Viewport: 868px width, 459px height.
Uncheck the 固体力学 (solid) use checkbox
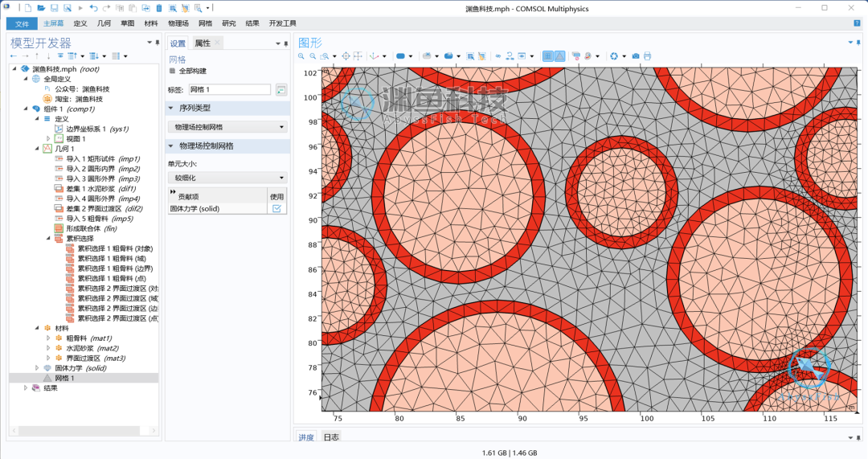pyautogui.click(x=276, y=209)
